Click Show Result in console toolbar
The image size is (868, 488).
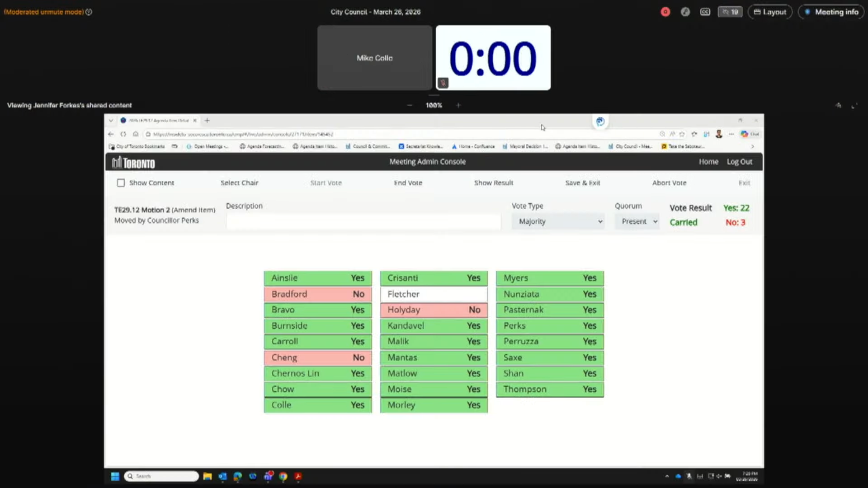point(494,183)
